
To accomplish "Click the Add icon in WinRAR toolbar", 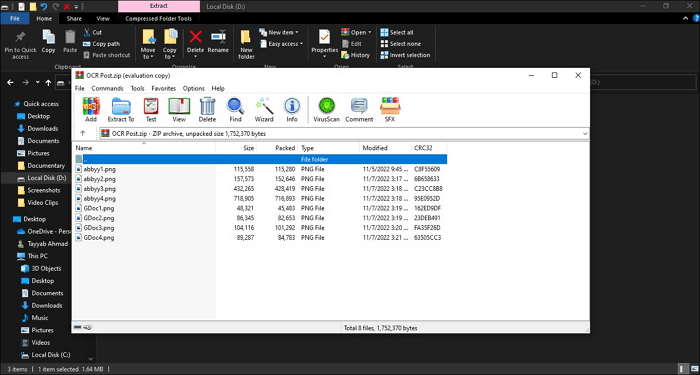I will [91, 110].
